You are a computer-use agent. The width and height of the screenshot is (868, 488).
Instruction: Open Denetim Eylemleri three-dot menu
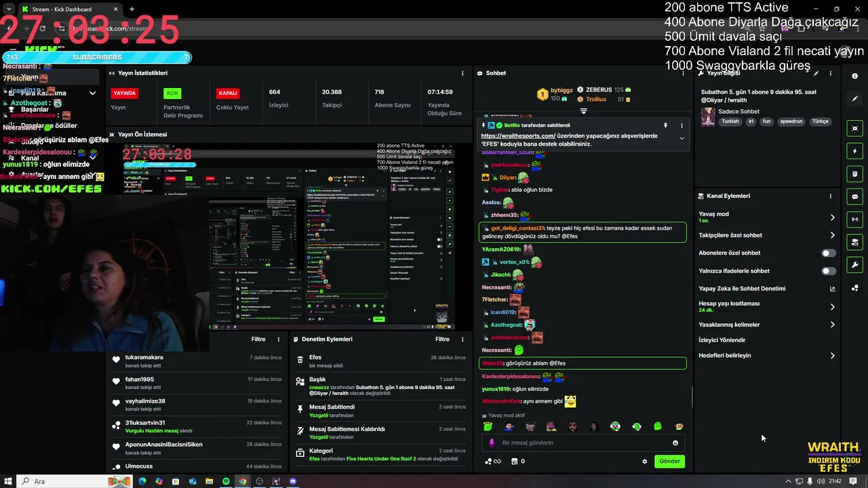(463, 339)
